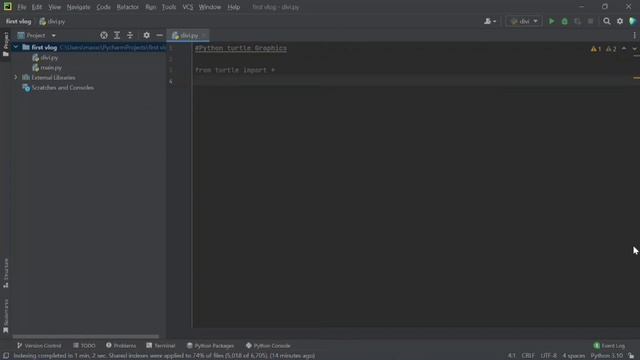Run the divi configuration
Image resolution: width=640 pixels, height=360 pixels.
[x=551, y=21]
